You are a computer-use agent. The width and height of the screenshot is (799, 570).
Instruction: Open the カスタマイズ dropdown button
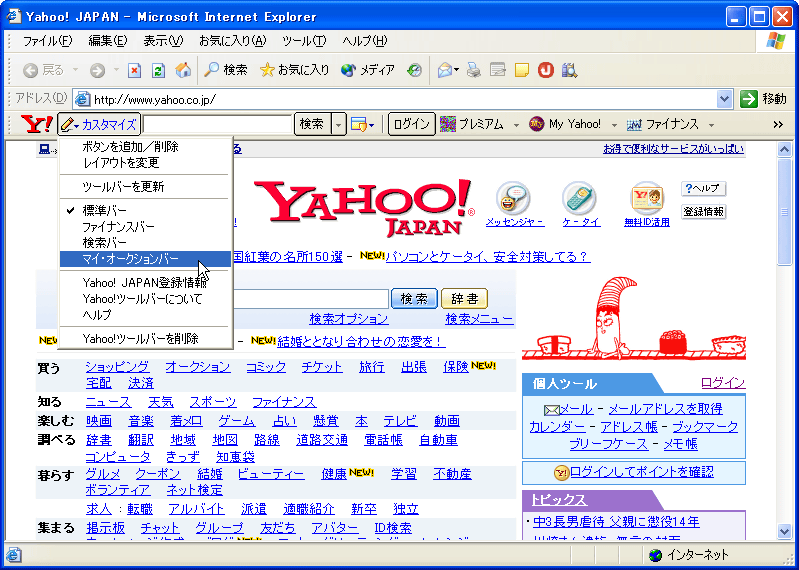pyautogui.click(x=99, y=124)
